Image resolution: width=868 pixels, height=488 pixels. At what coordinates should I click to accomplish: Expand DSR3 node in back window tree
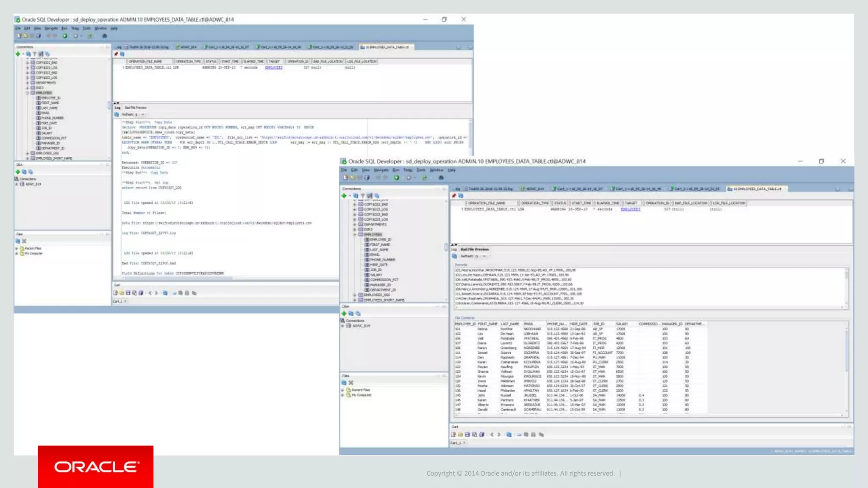pyautogui.click(x=28, y=88)
